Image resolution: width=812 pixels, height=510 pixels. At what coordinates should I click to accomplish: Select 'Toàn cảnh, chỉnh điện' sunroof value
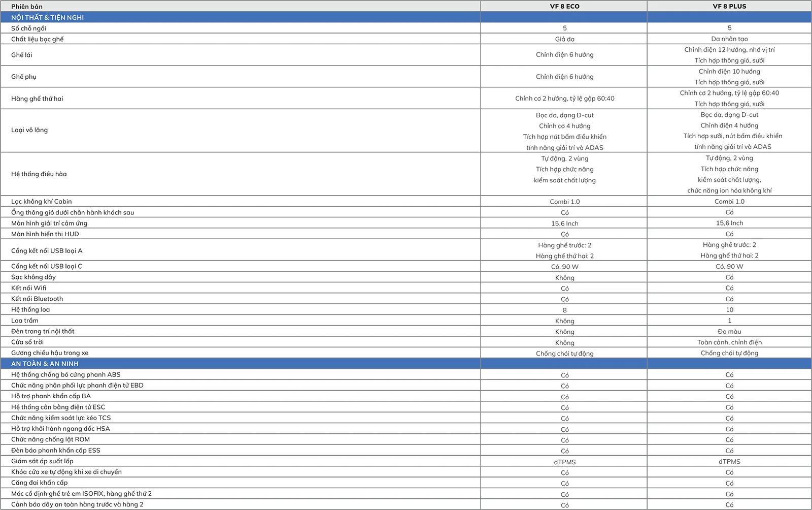click(729, 342)
